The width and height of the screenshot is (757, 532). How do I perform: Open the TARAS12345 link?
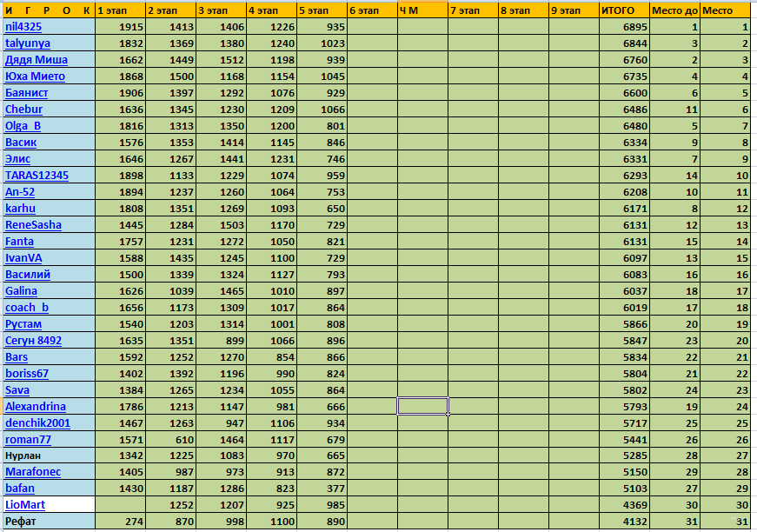(x=37, y=176)
